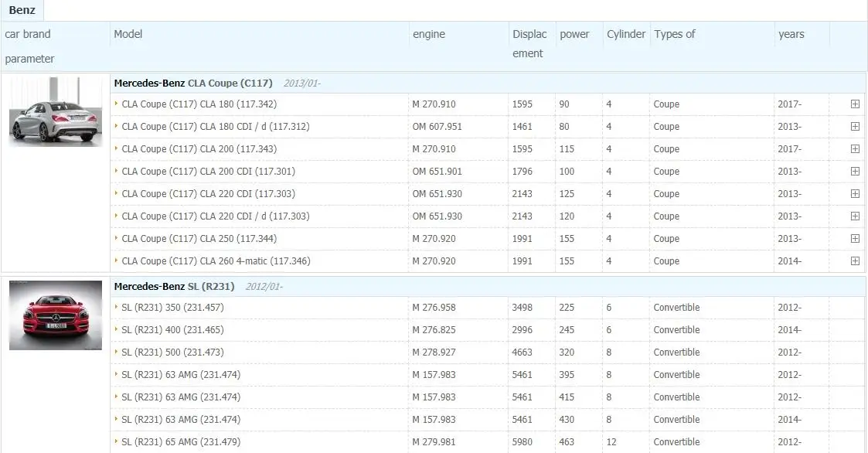
Task: Select Coupe type in CLA 250 row
Action: [x=666, y=239]
